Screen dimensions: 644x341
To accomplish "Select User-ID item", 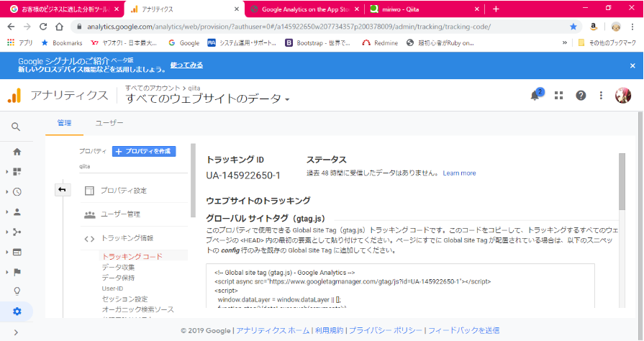I will pyautogui.click(x=112, y=288).
